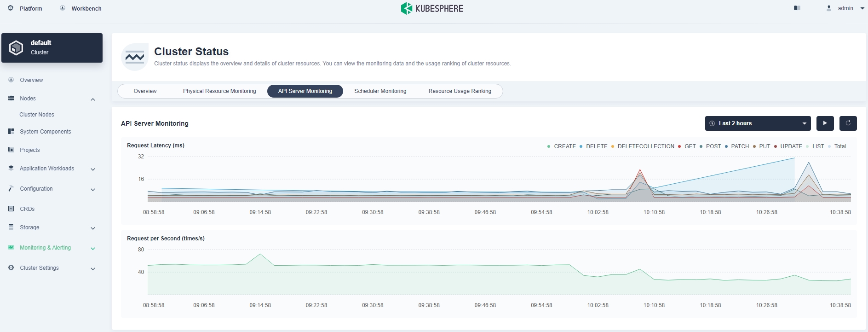Screen dimensions: 868x332
Task: Start real-time refresh with play button
Action: pyautogui.click(x=825, y=123)
